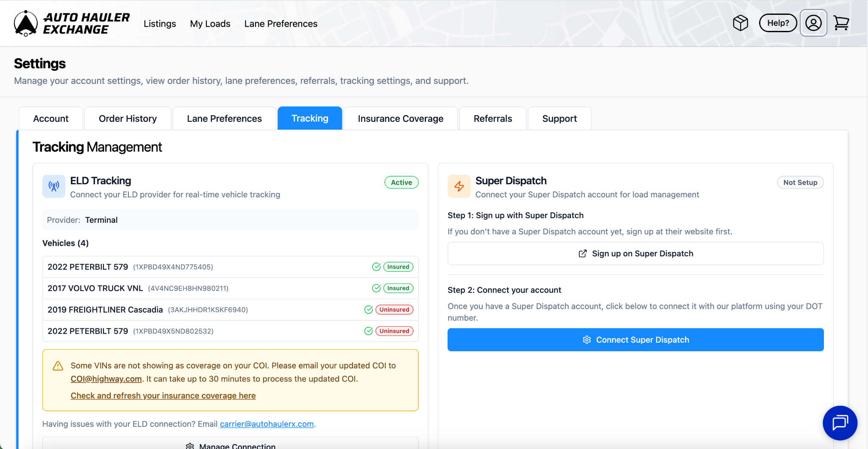Click the Super Dispatch lightning bolt icon
The width and height of the screenshot is (868, 449).
click(x=459, y=186)
